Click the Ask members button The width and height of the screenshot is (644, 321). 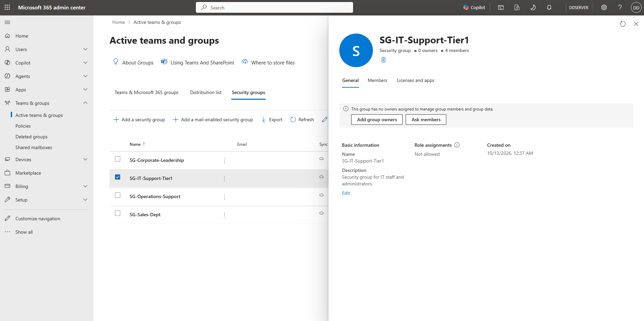pos(426,120)
